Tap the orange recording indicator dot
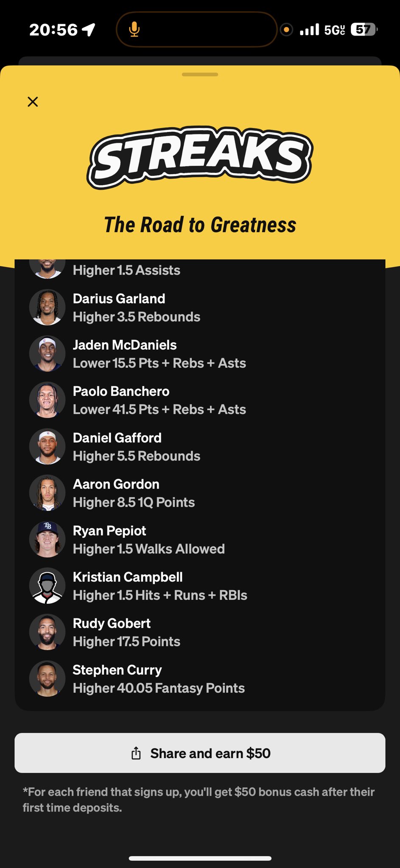The width and height of the screenshot is (400, 868). tap(287, 30)
